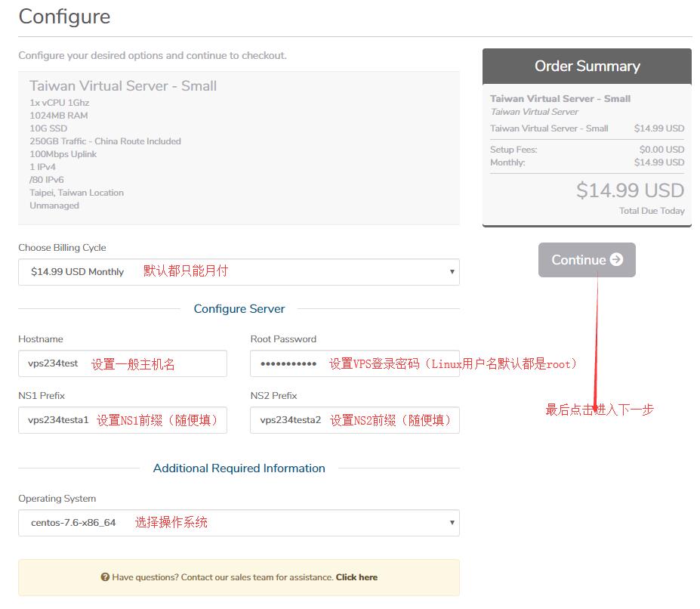Viewport: 700px width, 609px height.
Task: Click the "Setup Fees:" label in summary
Action: (513, 150)
